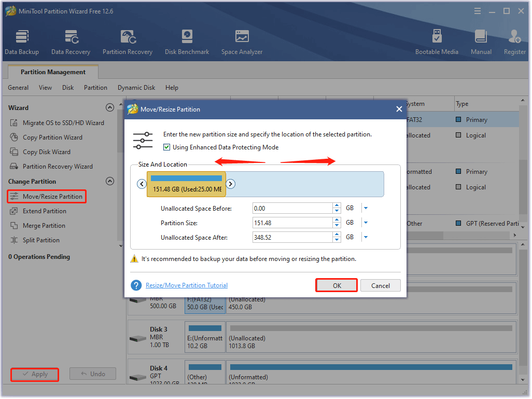Screen dimensions: 532x399
Task: Open unit dropdown for Unallocated Space After
Action: pyautogui.click(x=366, y=237)
